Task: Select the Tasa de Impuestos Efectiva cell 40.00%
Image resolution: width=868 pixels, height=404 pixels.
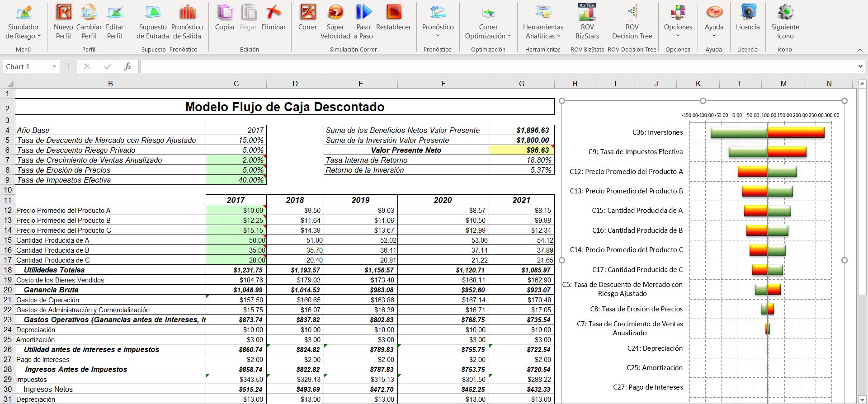Action: click(236, 180)
